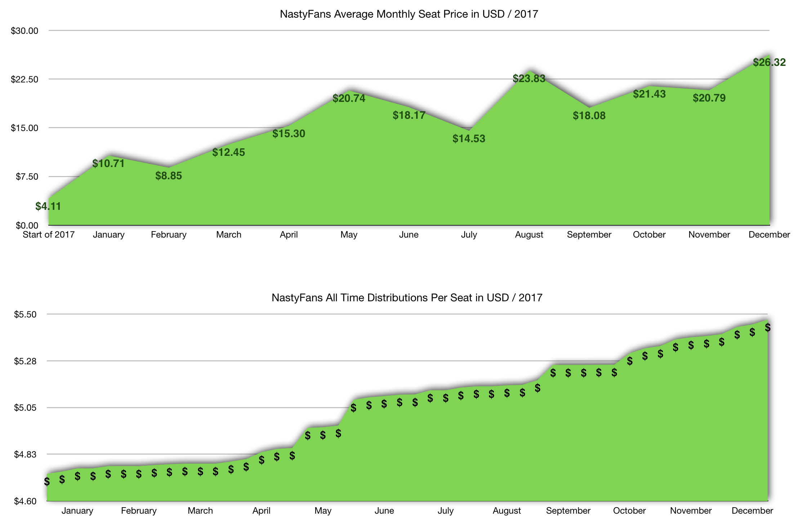Click top chart's June axis label
Image resolution: width=794 pixels, height=532 pixels.
pyautogui.click(x=409, y=235)
